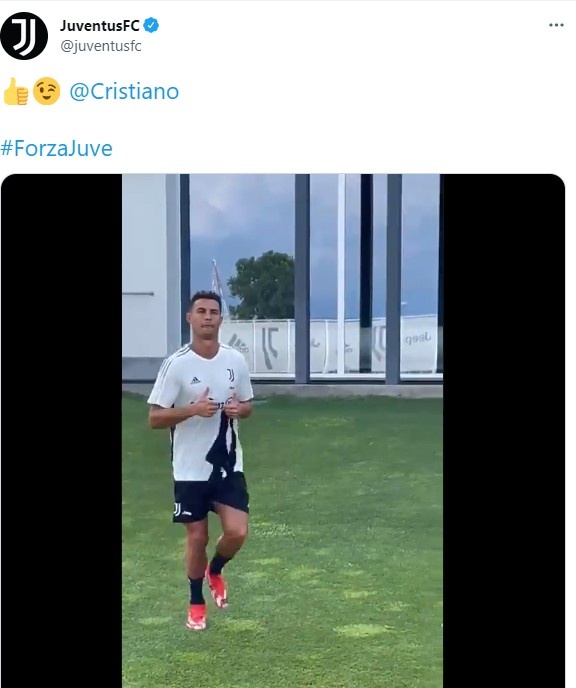This screenshot has height=688, width=576.
Task: Click the video's left black letterbox bar
Action: click(61, 431)
